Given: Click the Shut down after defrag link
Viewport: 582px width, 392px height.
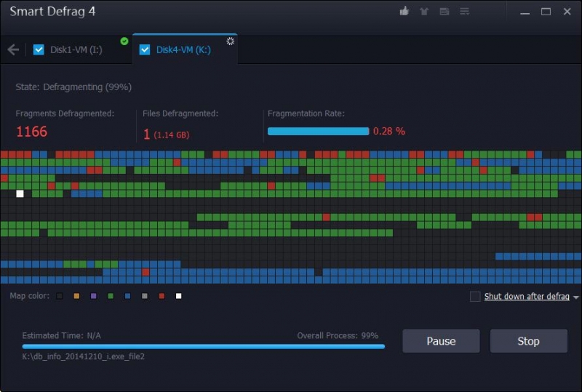Looking at the screenshot, I should tap(527, 296).
